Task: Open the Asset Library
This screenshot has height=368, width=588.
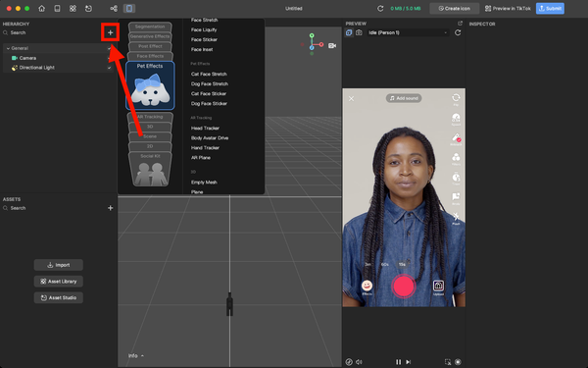Action: point(59,282)
